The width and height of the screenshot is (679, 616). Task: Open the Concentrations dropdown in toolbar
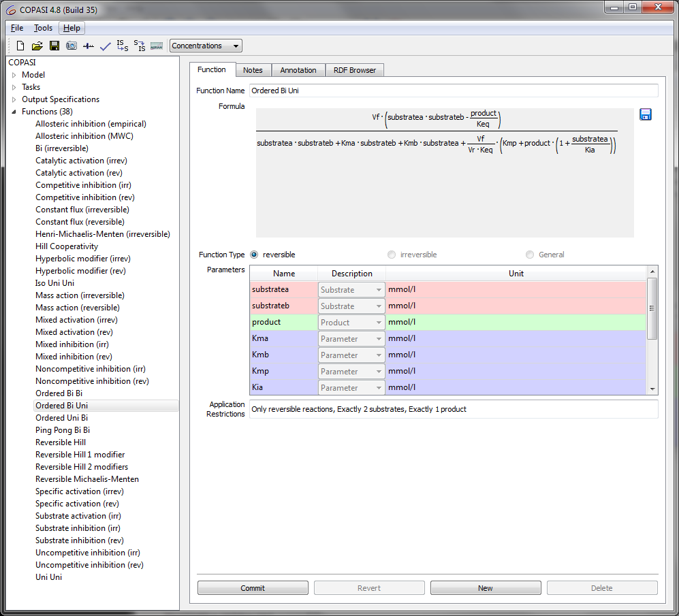[x=206, y=46]
